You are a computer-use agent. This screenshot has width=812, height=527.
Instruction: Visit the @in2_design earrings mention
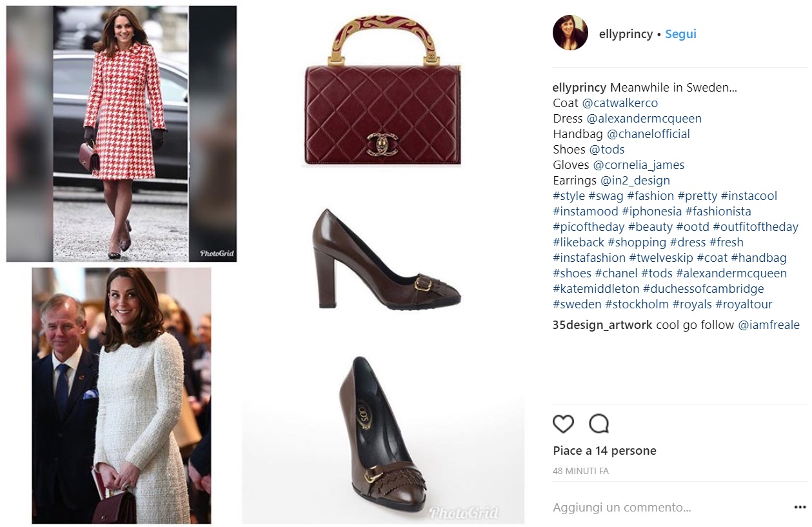coord(635,181)
